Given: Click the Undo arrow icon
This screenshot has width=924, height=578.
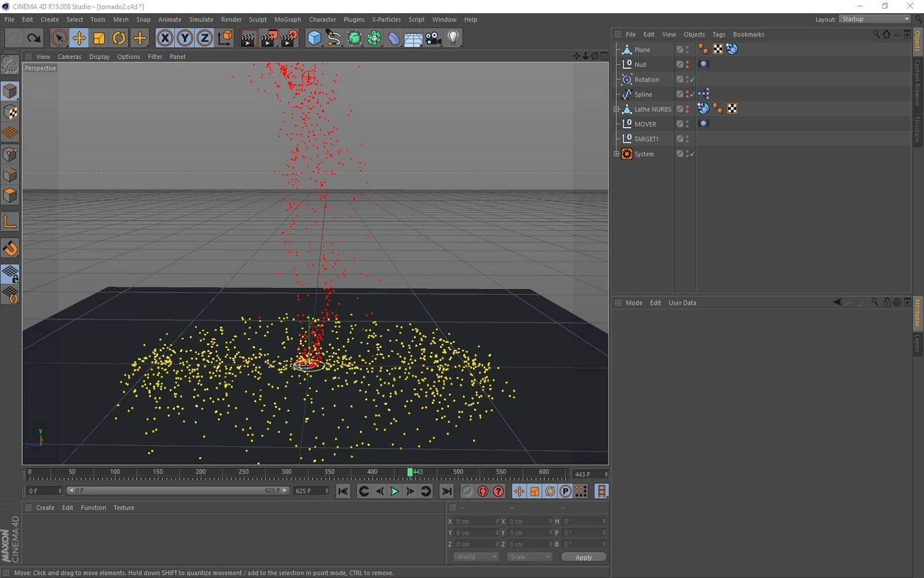Looking at the screenshot, I should [x=14, y=38].
